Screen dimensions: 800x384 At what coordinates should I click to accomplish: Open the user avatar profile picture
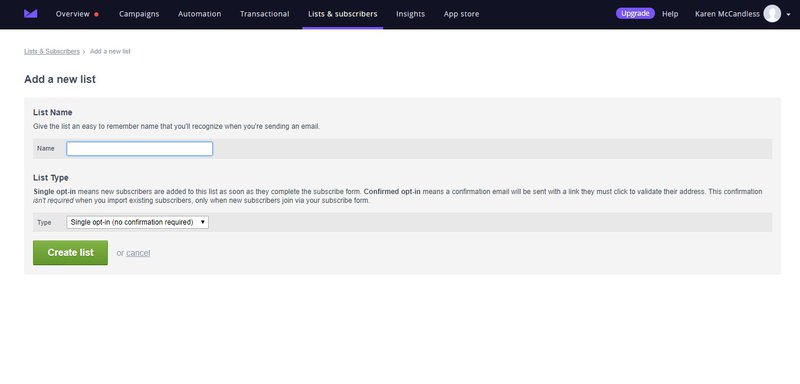click(x=772, y=14)
